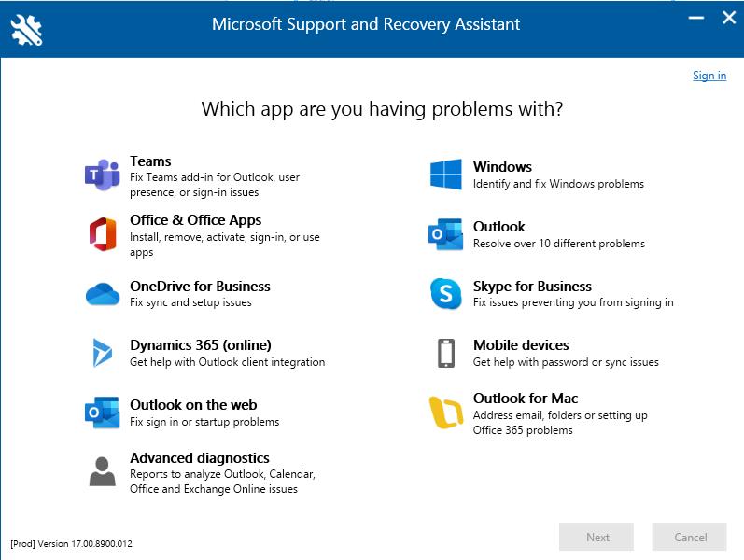This screenshot has height=560, width=744.
Task: Minimize the Support and Recovery Assistant window
Action: tap(696, 18)
